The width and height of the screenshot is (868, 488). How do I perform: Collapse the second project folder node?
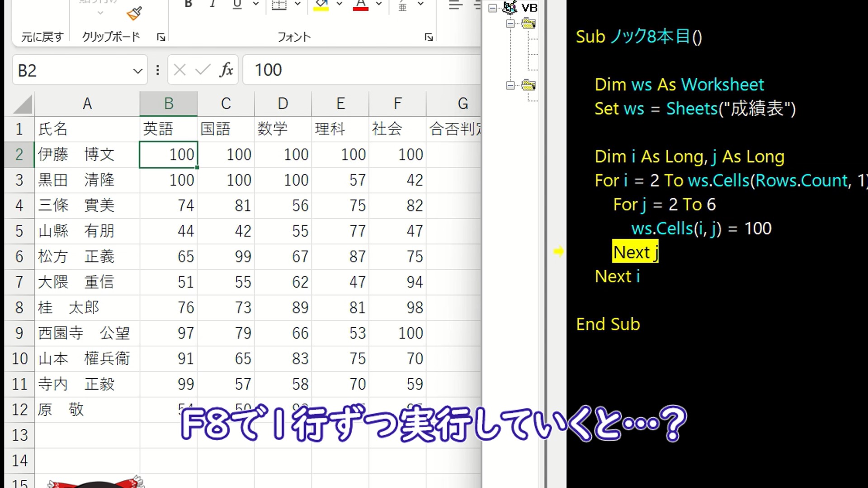(x=510, y=85)
